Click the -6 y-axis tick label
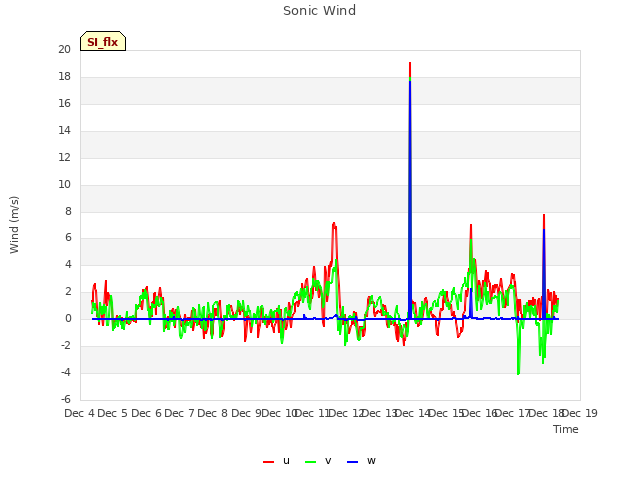Screen dimensions: 640x480 66,399
